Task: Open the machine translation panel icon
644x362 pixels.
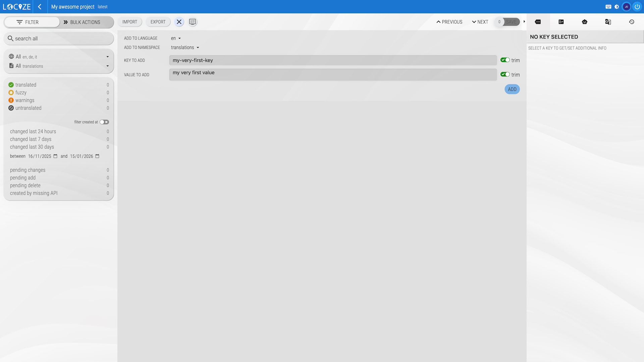Action: [608, 22]
